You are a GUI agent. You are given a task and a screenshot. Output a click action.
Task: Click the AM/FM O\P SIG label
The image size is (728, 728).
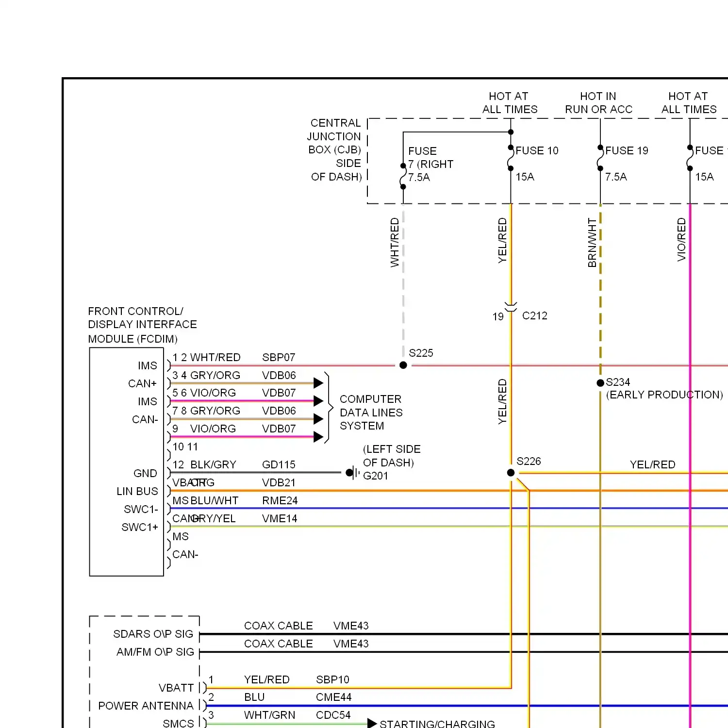pyautogui.click(x=155, y=652)
